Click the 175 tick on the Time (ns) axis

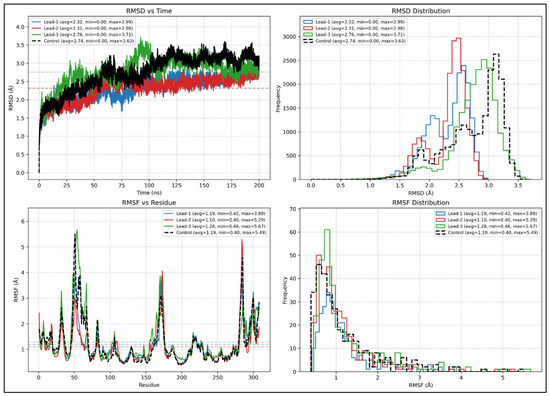[231, 185]
